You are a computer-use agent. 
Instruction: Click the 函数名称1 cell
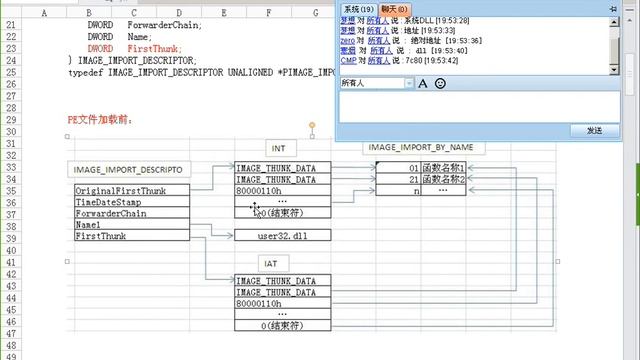(443, 168)
